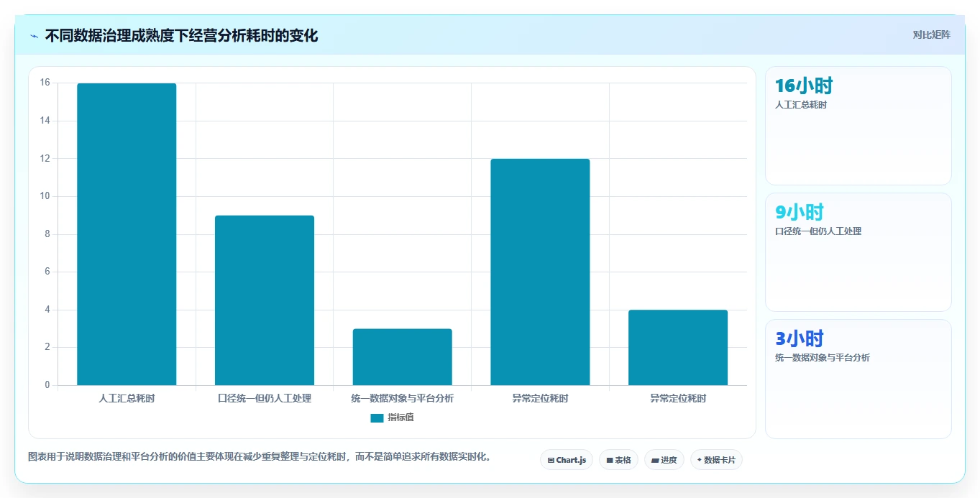Click the y-axis label 2
The image size is (980, 498).
point(47,347)
